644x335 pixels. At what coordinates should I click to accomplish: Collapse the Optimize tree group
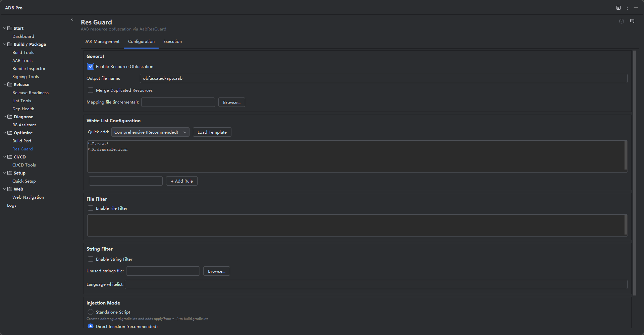(5, 133)
